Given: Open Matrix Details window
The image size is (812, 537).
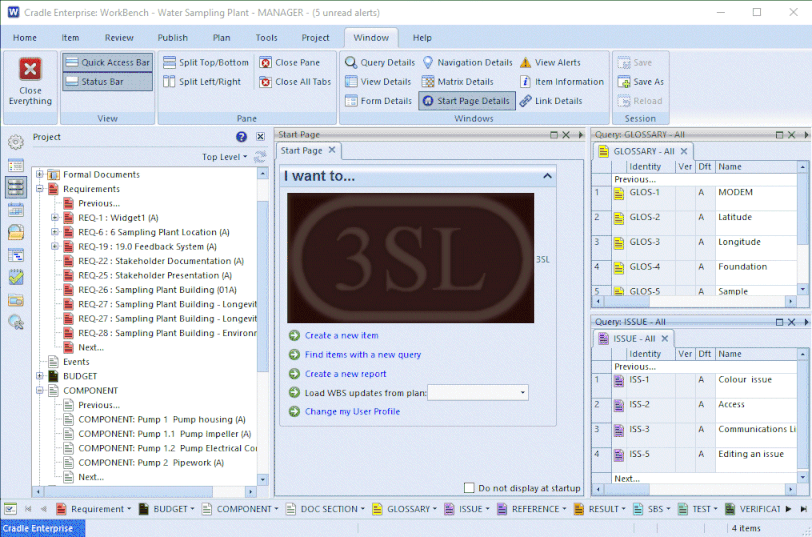Looking at the screenshot, I should [457, 82].
